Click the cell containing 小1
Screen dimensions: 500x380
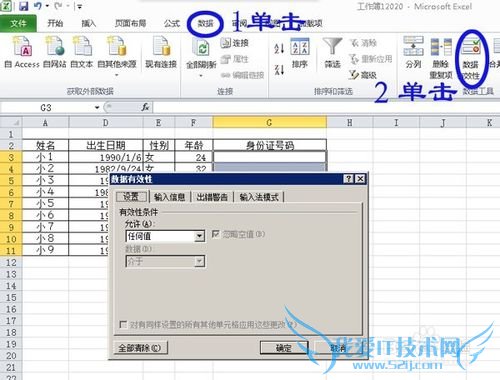[45, 157]
